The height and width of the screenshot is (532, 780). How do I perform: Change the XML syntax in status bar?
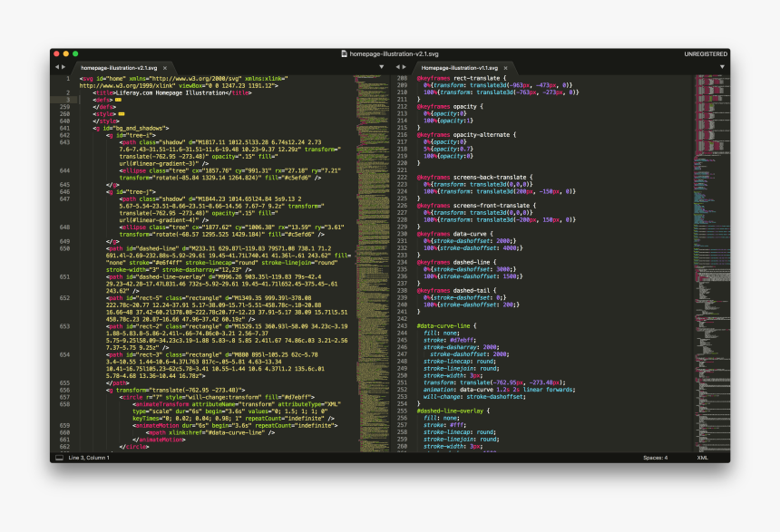coord(702,458)
